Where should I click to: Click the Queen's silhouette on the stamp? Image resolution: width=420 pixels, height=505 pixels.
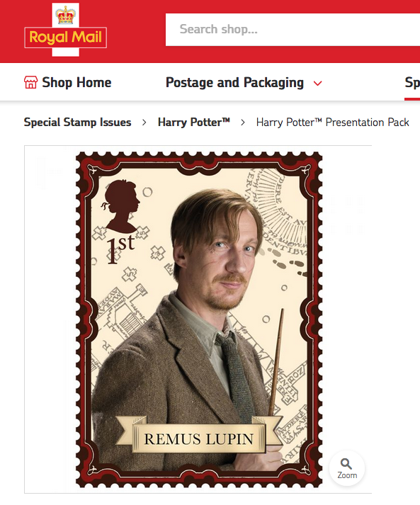pos(121,206)
